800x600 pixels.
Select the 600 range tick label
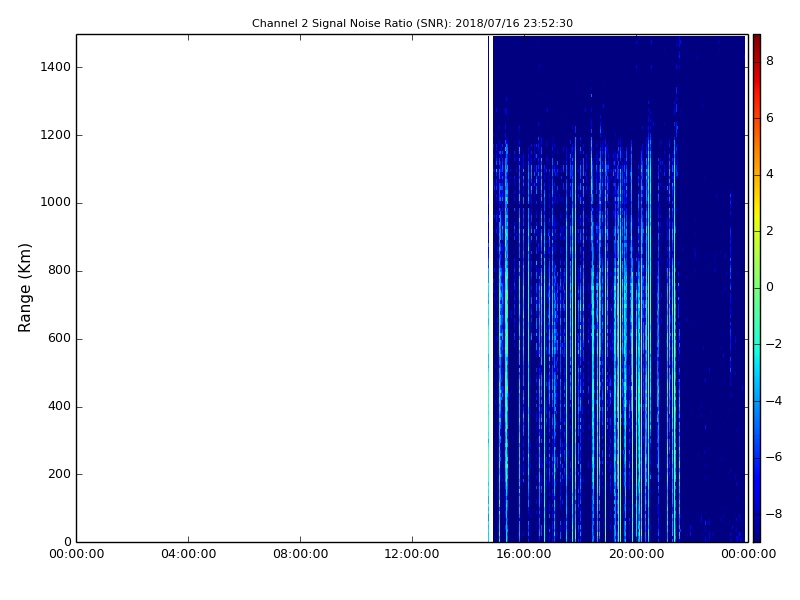point(59,338)
